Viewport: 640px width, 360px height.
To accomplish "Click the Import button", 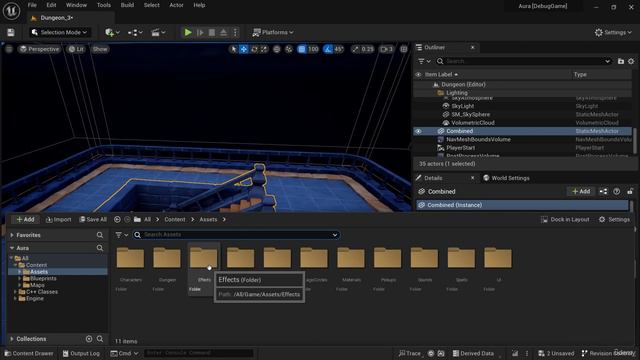I will click(59, 220).
